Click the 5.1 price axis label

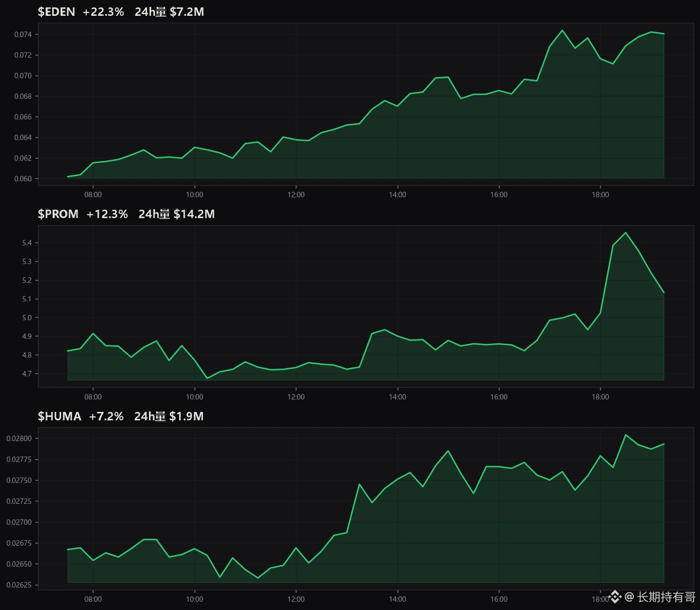tap(27, 299)
